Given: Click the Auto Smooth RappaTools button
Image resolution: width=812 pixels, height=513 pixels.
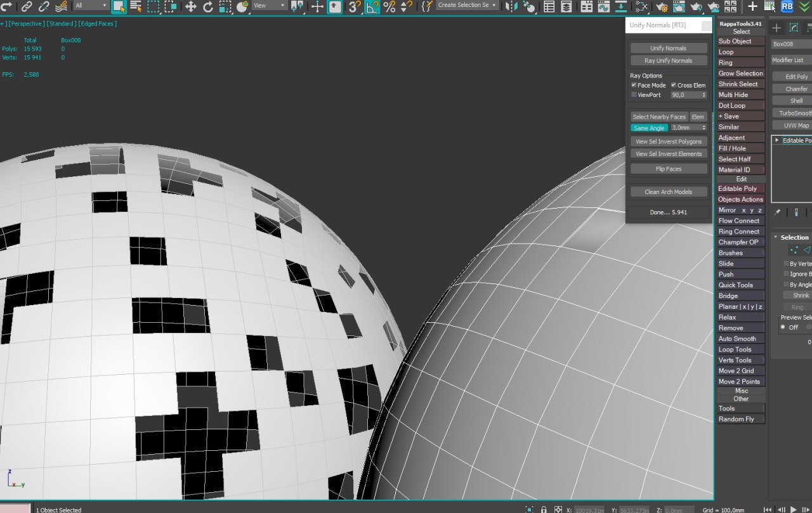Looking at the screenshot, I should pyautogui.click(x=740, y=339).
